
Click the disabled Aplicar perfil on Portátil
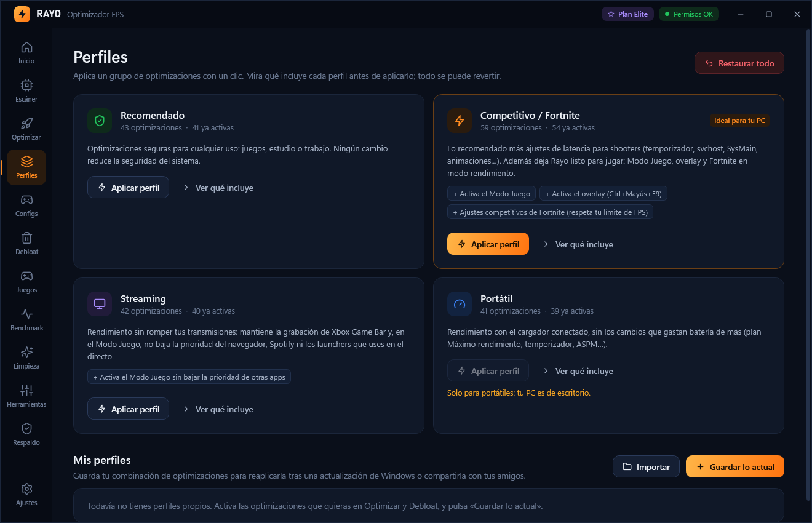(x=488, y=371)
